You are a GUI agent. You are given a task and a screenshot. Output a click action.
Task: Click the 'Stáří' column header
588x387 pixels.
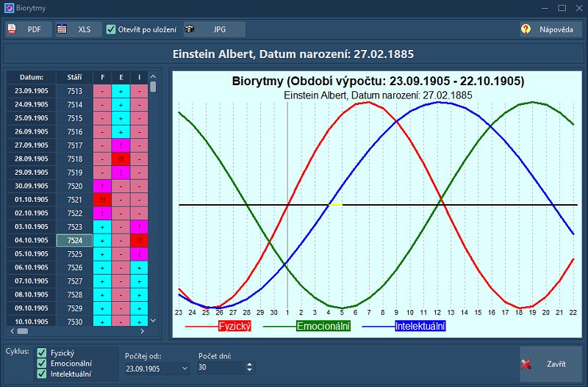pos(75,77)
